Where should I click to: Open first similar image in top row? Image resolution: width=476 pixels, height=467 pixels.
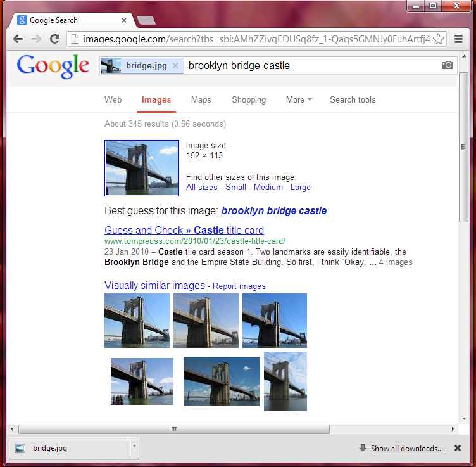137,321
